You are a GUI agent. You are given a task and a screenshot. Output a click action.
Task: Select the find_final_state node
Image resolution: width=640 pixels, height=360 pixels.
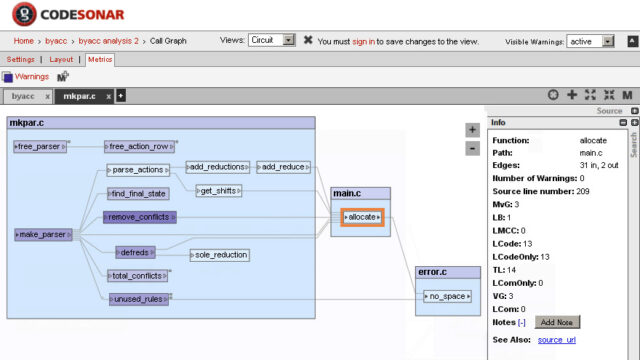pyautogui.click(x=138, y=194)
